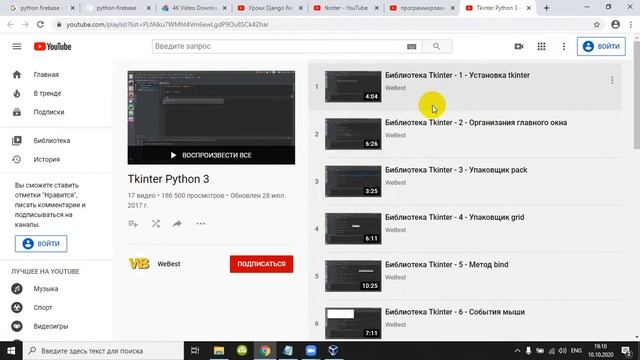Open YouTube settings three-dot menu in header

[564, 47]
